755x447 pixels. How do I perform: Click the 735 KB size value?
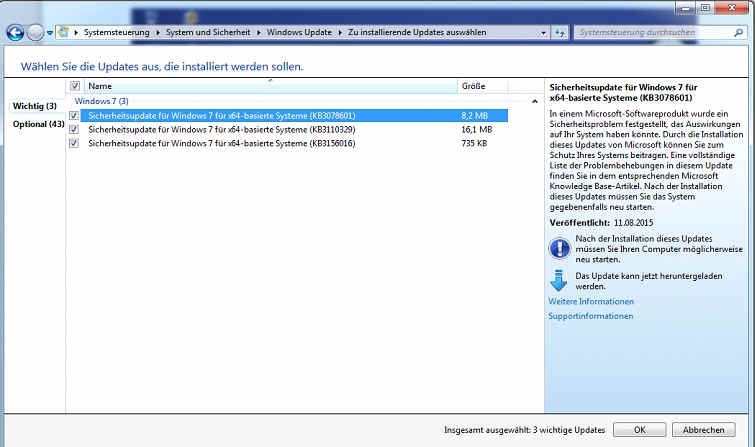[x=474, y=144]
